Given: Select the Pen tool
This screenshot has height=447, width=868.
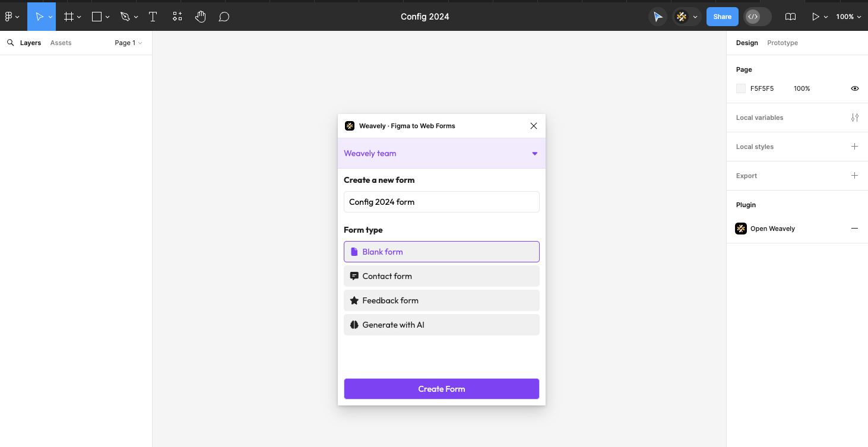Looking at the screenshot, I should (x=125, y=17).
